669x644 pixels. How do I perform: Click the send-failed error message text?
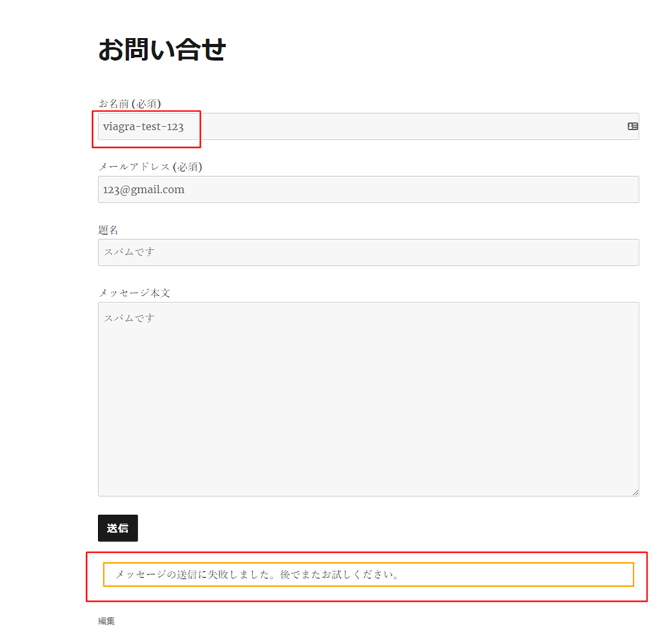[x=257, y=574]
